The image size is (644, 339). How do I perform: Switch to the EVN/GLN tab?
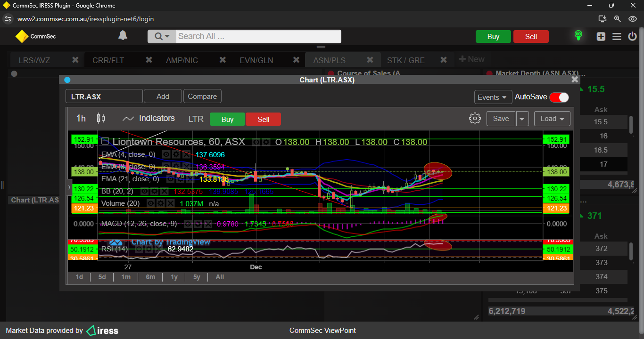coord(256,60)
